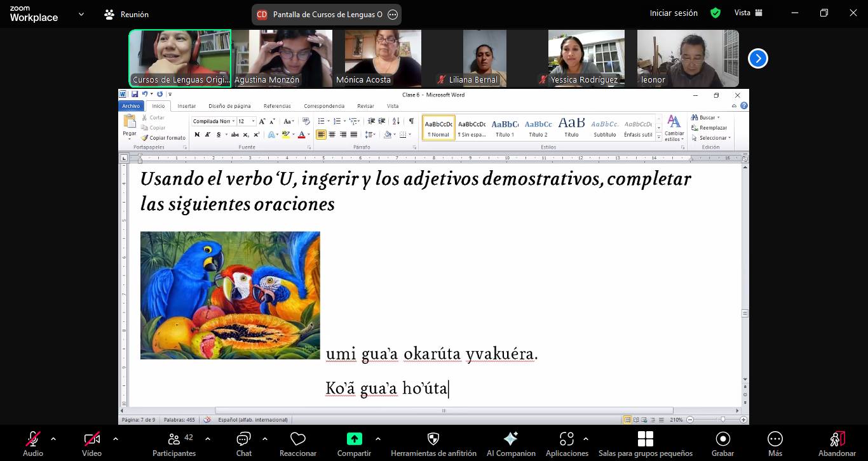This screenshot has width=868, height=461.
Task: Open the Vista layout menu
Action: [x=748, y=13]
